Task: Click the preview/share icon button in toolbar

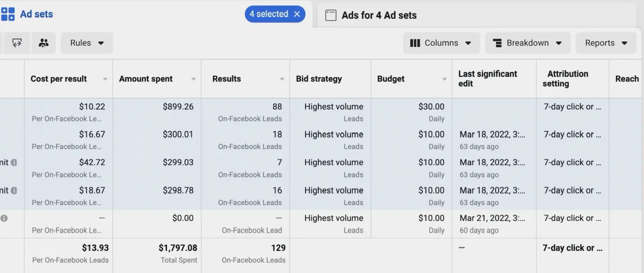Action: pyautogui.click(x=17, y=43)
